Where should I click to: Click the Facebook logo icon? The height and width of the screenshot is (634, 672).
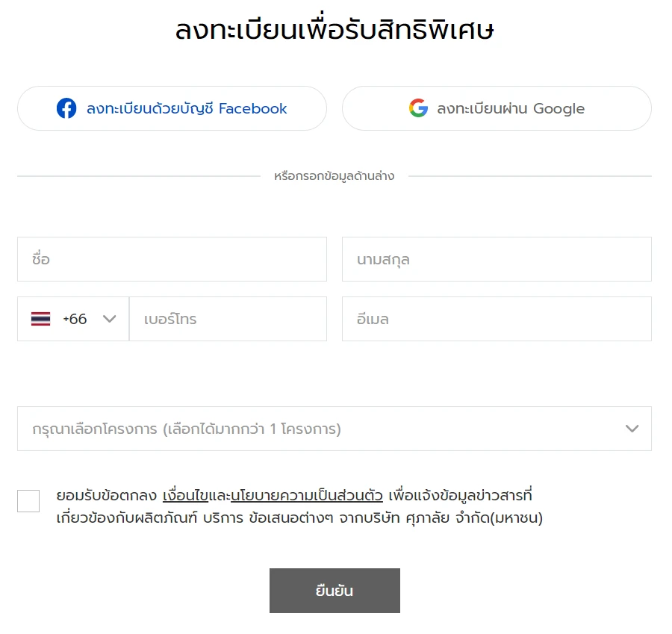coord(66,108)
